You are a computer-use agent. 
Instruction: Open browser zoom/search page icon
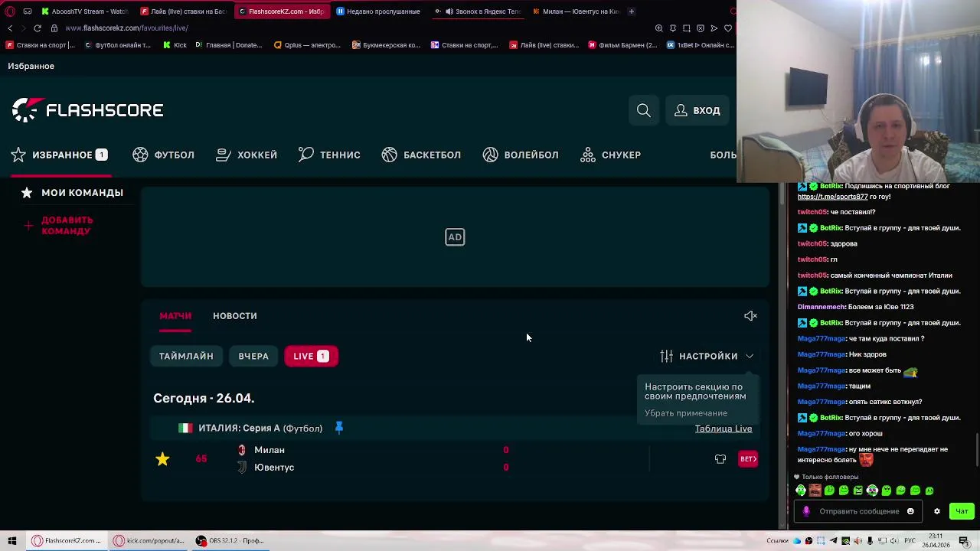pyautogui.click(x=658, y=28)
